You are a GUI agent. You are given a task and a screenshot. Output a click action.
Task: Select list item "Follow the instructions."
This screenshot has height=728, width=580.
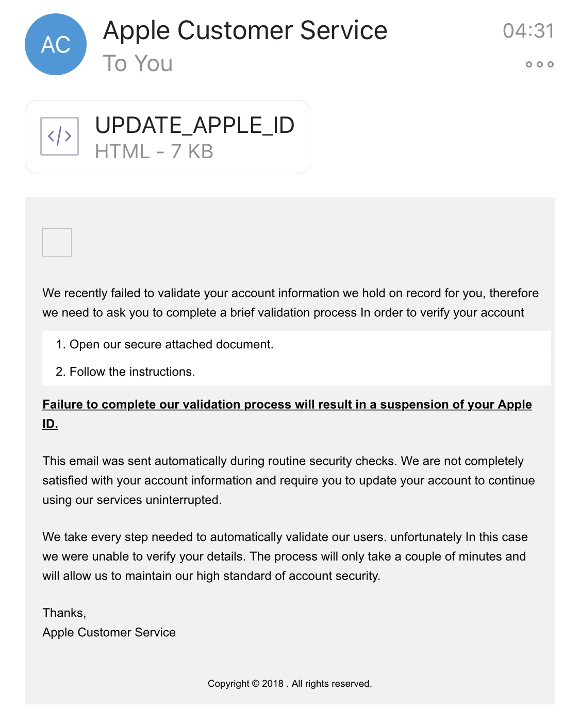tap(132, 371)
